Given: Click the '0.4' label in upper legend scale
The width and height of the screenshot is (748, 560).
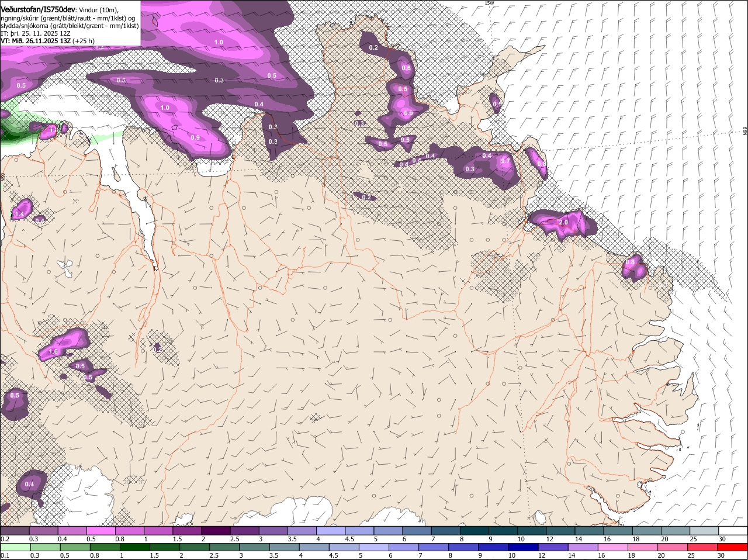Looking at the screenshot, I should pos(63,538).
